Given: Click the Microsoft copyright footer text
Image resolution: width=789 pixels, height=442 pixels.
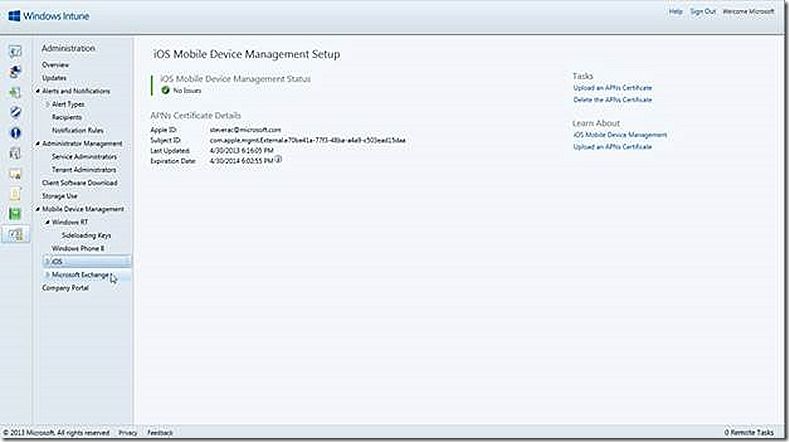Looking at the screenshot, I should click(56, 432).
